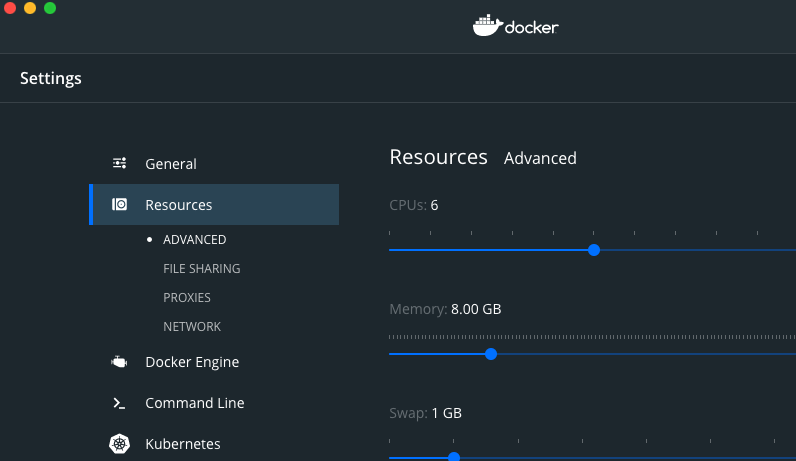Image resolution: width=796 pixels, height=461 pixels.
Task: Click the CPUs slider handle
Action: (x=594, y=250)
